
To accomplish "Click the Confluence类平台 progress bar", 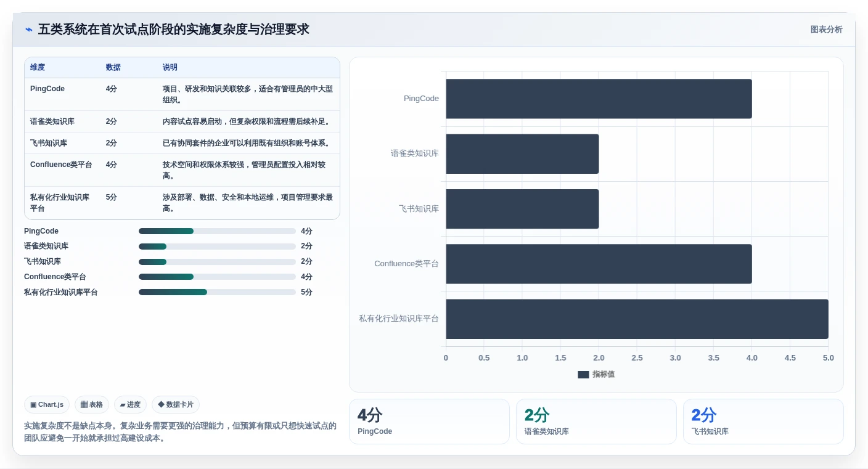I will [217, 277].
